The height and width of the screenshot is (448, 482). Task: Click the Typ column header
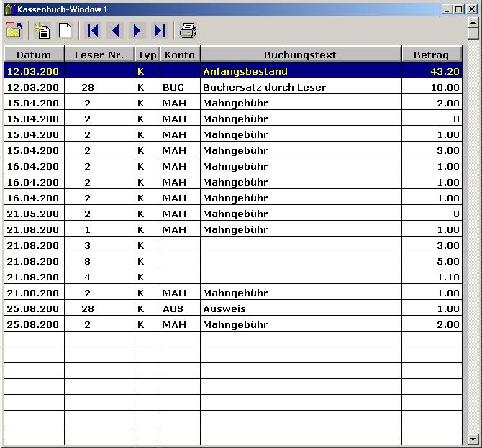[147, 55]
